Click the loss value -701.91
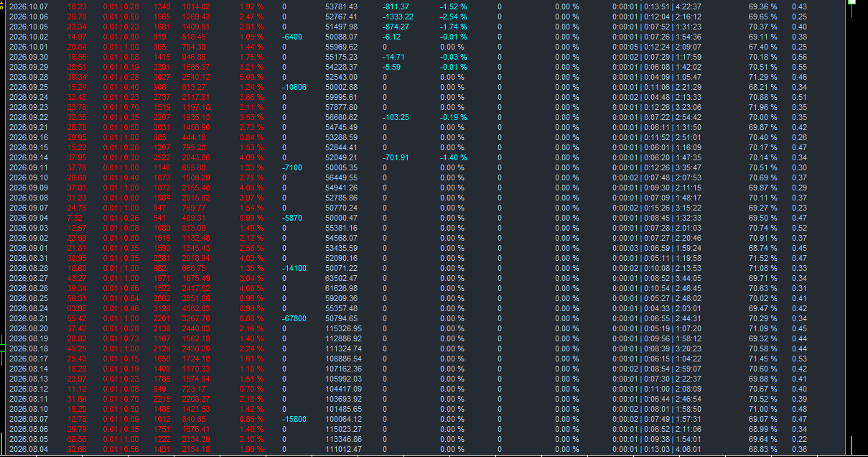 [x=396, y=157]
